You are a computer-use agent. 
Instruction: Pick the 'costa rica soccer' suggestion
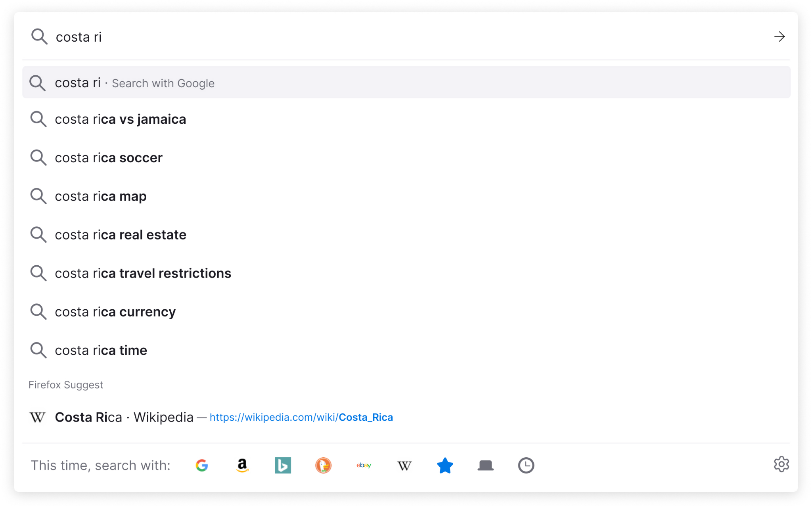[109, 158]
